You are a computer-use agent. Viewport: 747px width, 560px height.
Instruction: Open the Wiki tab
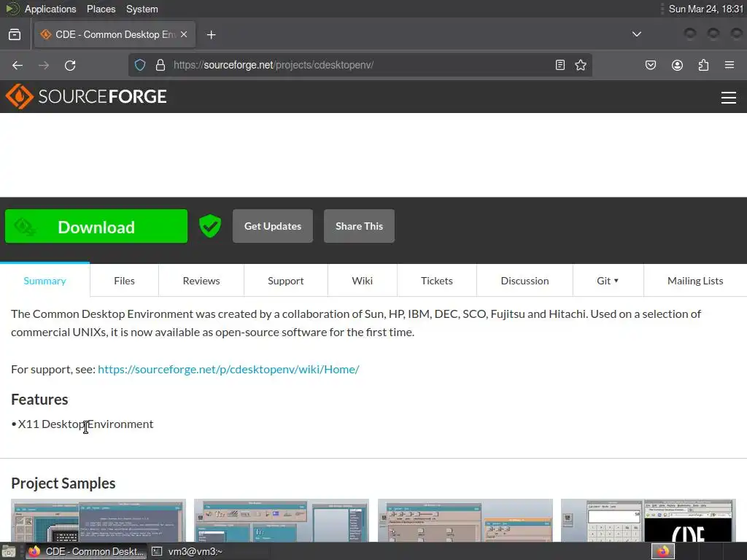(363, 281)
